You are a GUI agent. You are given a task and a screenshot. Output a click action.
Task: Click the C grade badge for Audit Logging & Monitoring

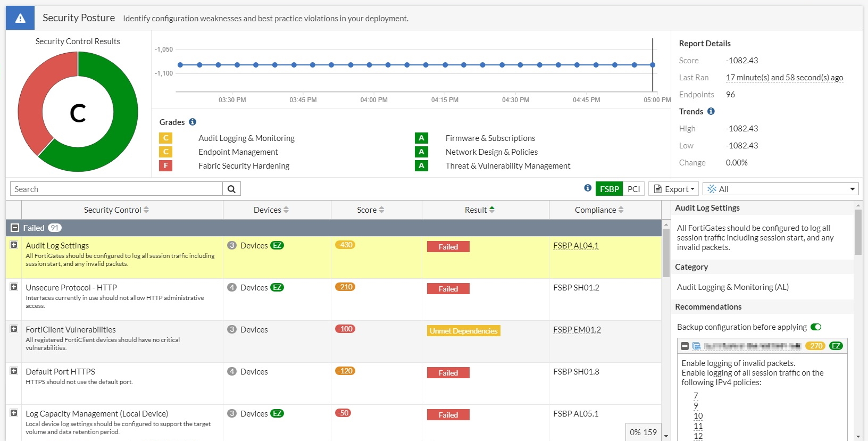[165, 138]
